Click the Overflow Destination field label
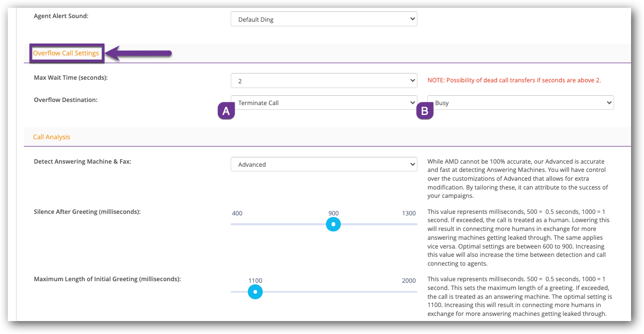Image resolution: width=644 pixels, height=334 pixels. [66, 100]
